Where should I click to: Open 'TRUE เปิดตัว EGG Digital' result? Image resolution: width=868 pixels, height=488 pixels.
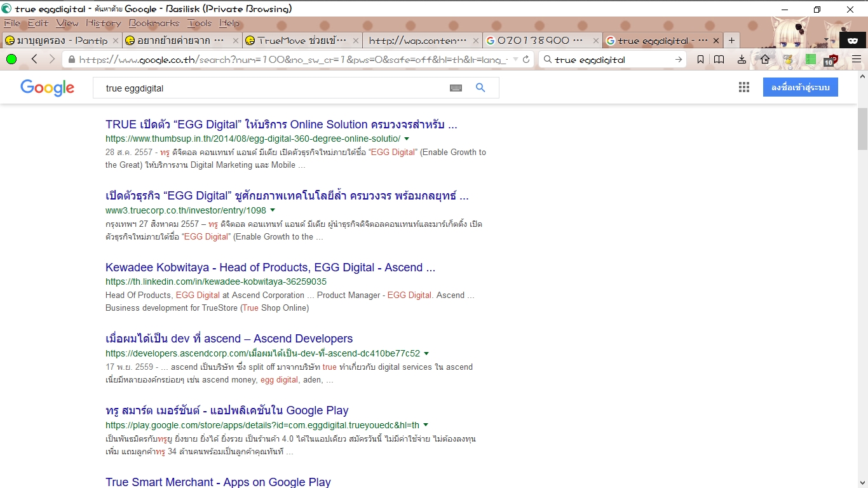[x=281, y=124]
